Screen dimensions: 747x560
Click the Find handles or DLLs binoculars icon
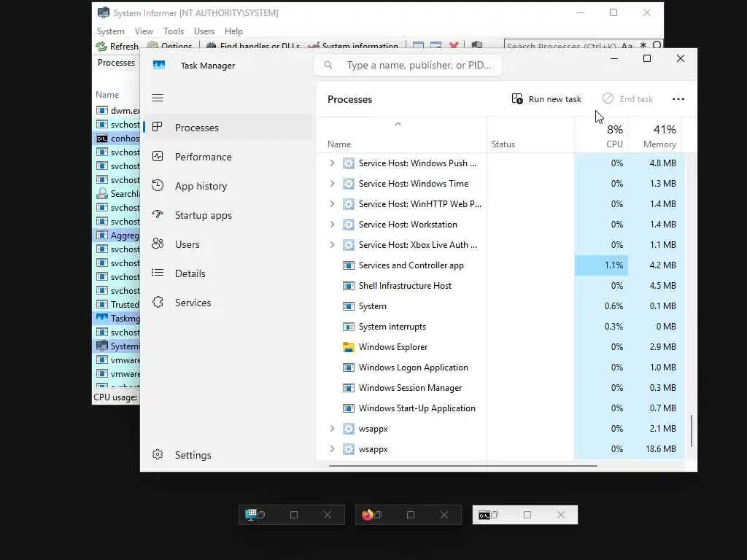coord(211,46)
